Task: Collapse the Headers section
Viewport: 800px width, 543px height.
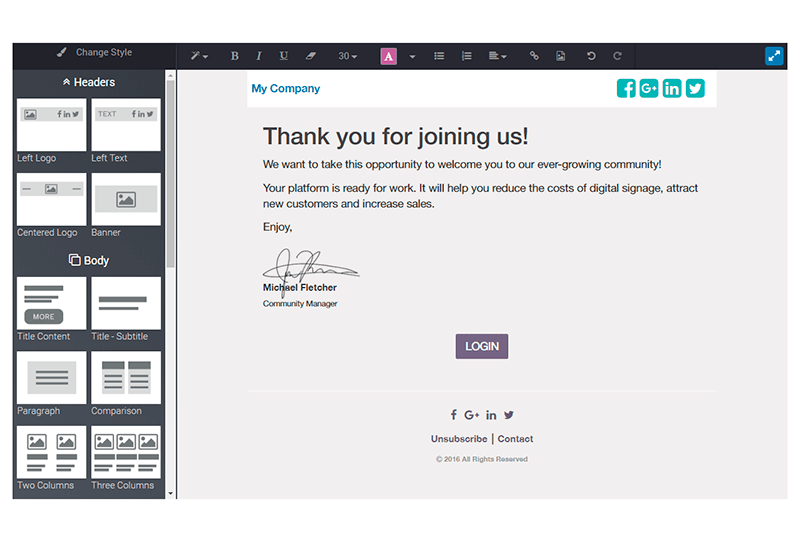Action: click(89, 82)
